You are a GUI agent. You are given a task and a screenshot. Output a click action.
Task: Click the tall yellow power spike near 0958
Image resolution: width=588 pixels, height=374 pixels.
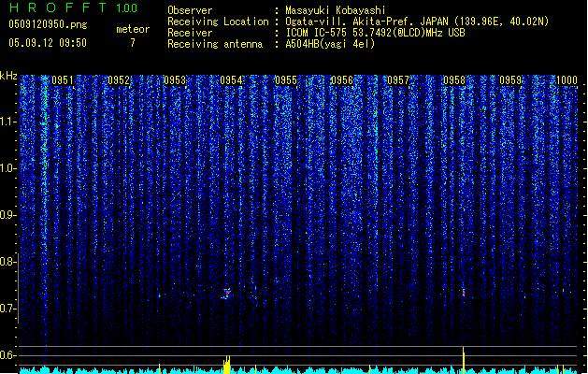pyautogui.click(x=464, y=360)
